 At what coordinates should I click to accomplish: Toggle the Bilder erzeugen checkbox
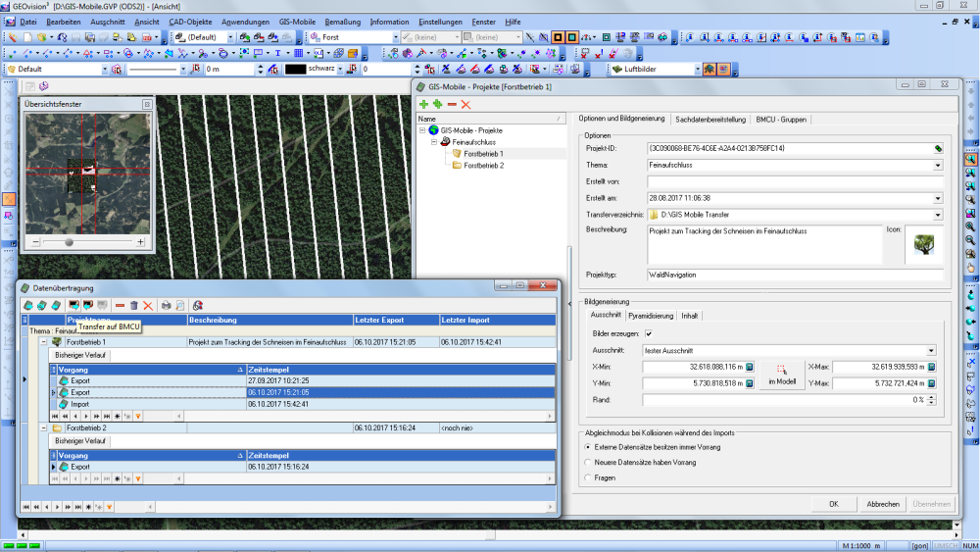coord(648,333)
